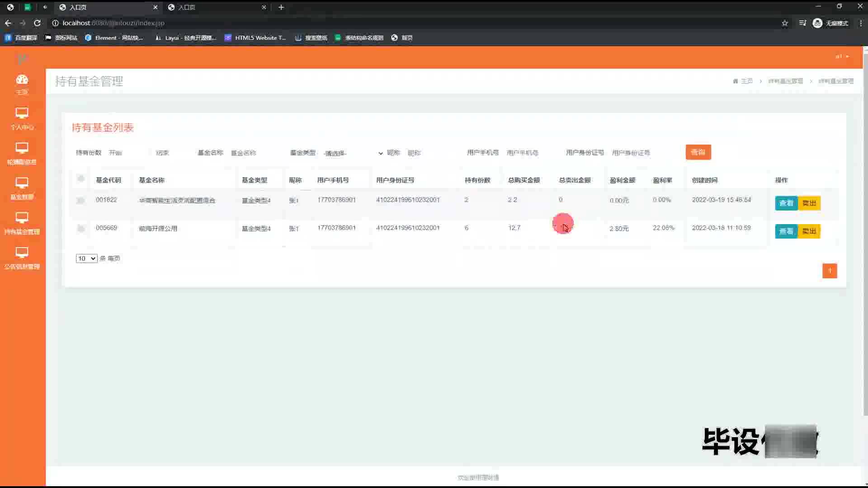Screen dimensions: 868x488
Task: Open the 10 per-page rows dropdown
Action: click(86, 258)
